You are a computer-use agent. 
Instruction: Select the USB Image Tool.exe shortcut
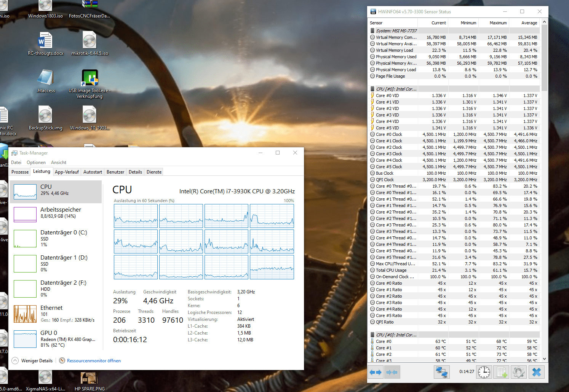[90, 84]
